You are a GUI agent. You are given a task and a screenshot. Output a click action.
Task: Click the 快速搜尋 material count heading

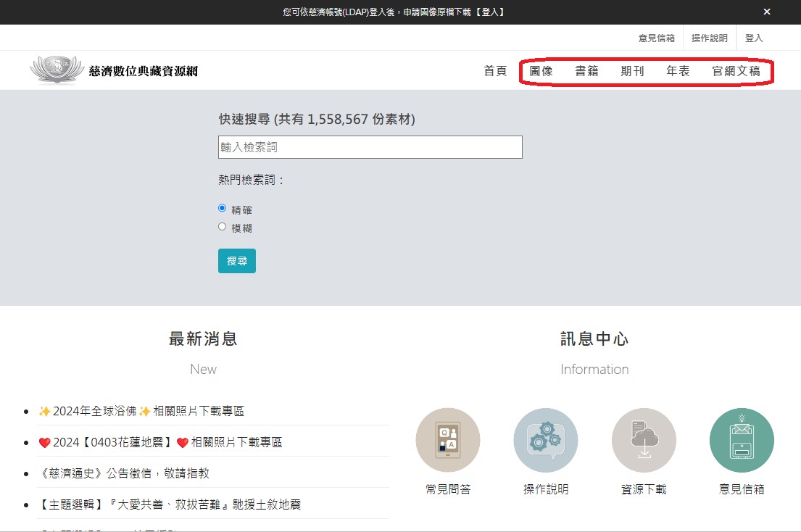pyautogui.click(x=317, y=119)
